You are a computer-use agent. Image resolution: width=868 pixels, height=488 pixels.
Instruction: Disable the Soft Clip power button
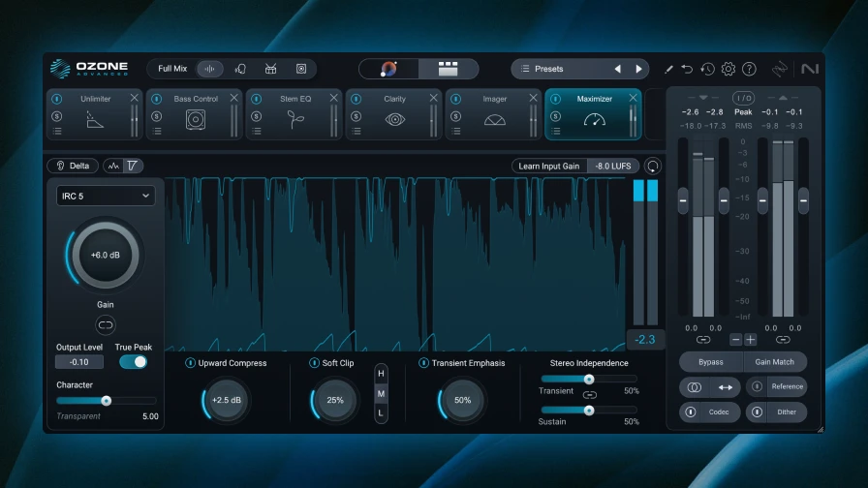coord(314,363)
